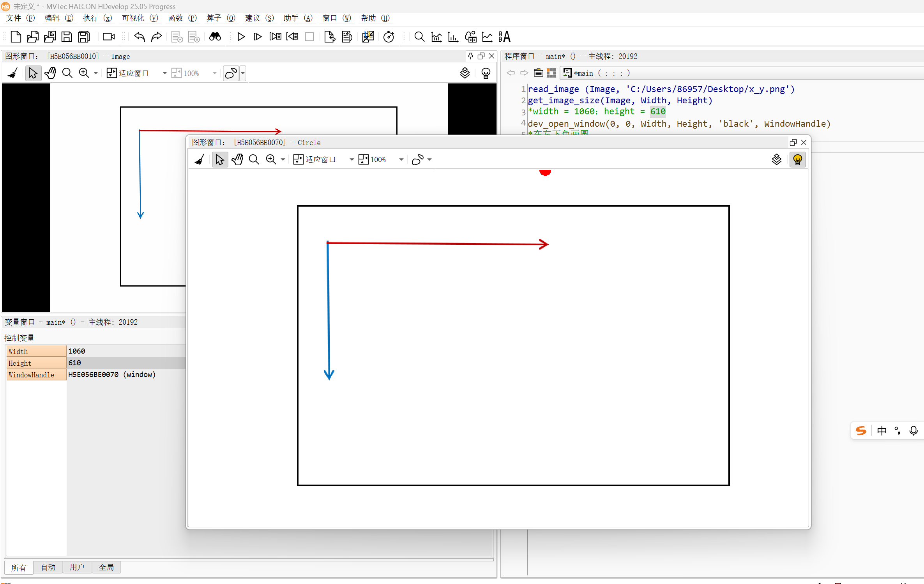Open the 可视化 (V) menu

140,18
